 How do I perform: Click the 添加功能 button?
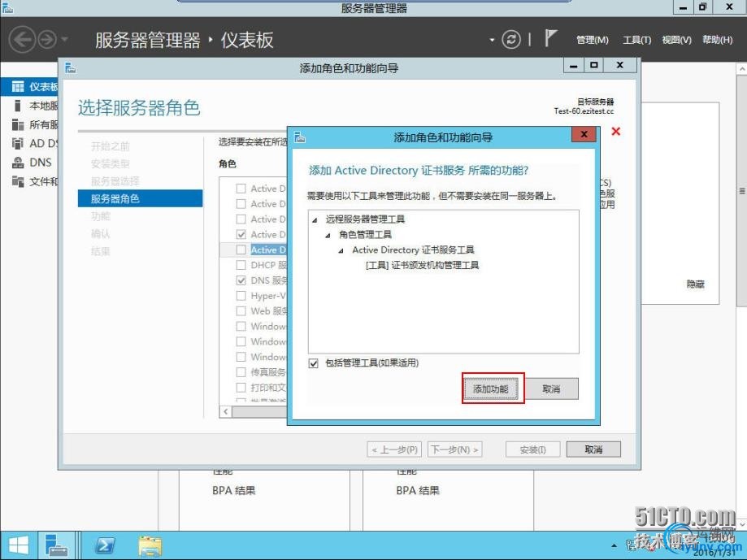click(491, 389)
